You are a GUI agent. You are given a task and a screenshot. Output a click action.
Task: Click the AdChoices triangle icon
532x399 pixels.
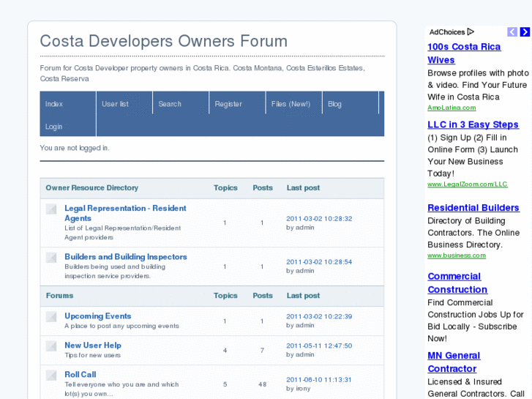coord(471,32)
